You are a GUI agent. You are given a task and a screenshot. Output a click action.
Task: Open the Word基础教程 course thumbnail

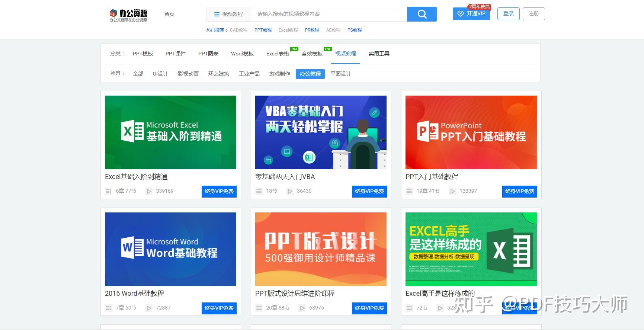coord(170,249)
